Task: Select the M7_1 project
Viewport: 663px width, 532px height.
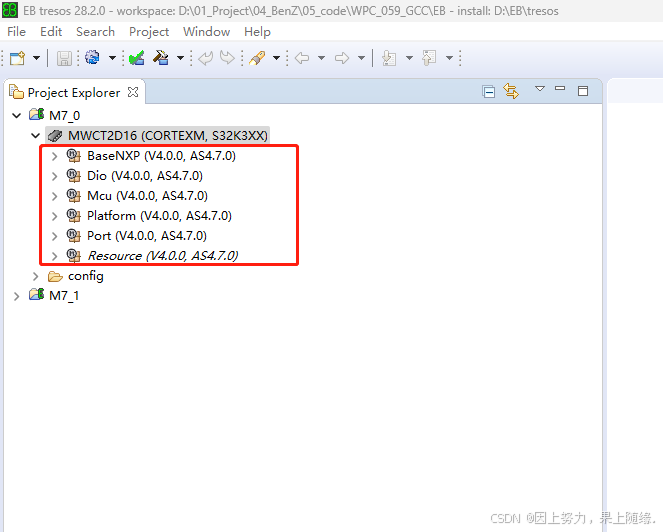Action: coord(64,296)
